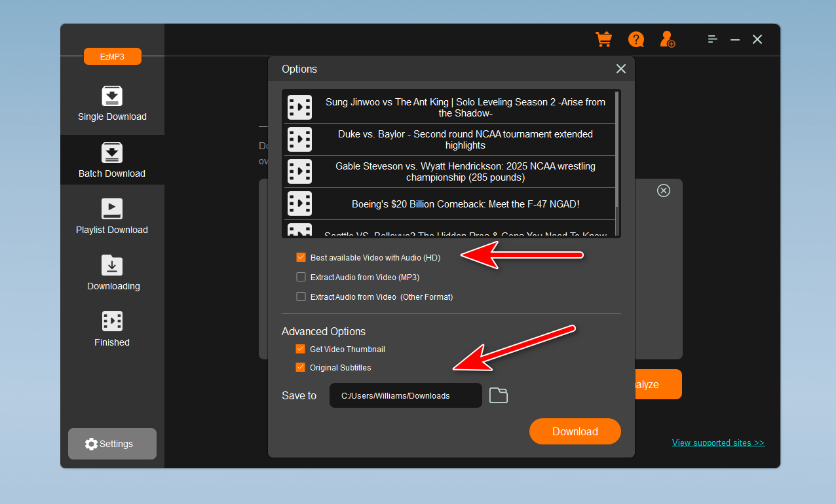Switch to the Batch Download tab
This screenshot has width=836, height=504.
[x=112, y=160]
